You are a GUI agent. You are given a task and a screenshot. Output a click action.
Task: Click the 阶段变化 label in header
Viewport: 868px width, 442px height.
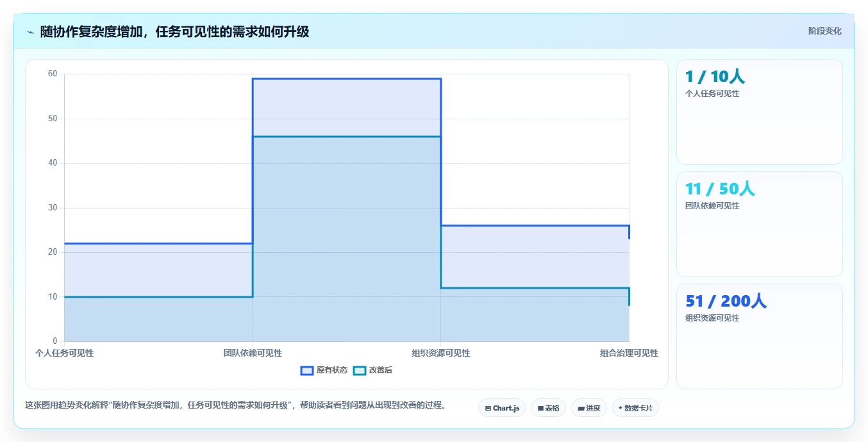tap(825, 31)
